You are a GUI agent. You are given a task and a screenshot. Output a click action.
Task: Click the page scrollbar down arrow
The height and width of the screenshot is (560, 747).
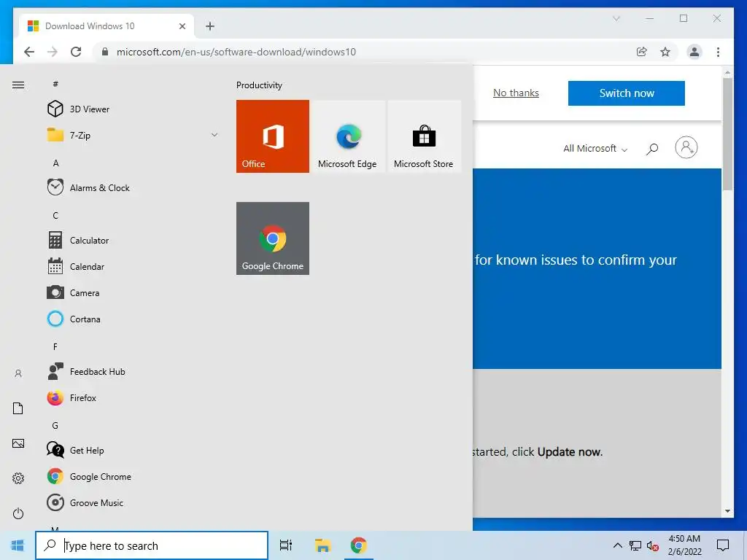point(727,511)
